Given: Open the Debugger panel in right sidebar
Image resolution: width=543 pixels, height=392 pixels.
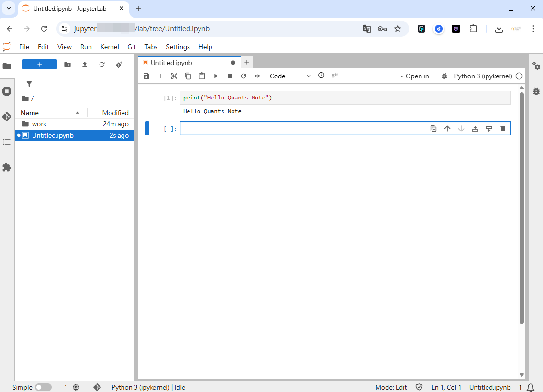Looking at the screenshot, I should [536, 91].
